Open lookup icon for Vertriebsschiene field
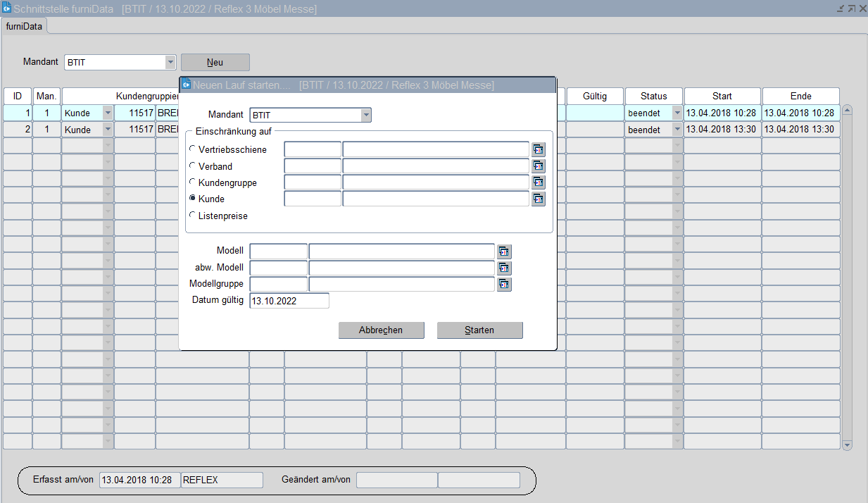The height and width of the screenshot is (503, 868). click(538, 149)
